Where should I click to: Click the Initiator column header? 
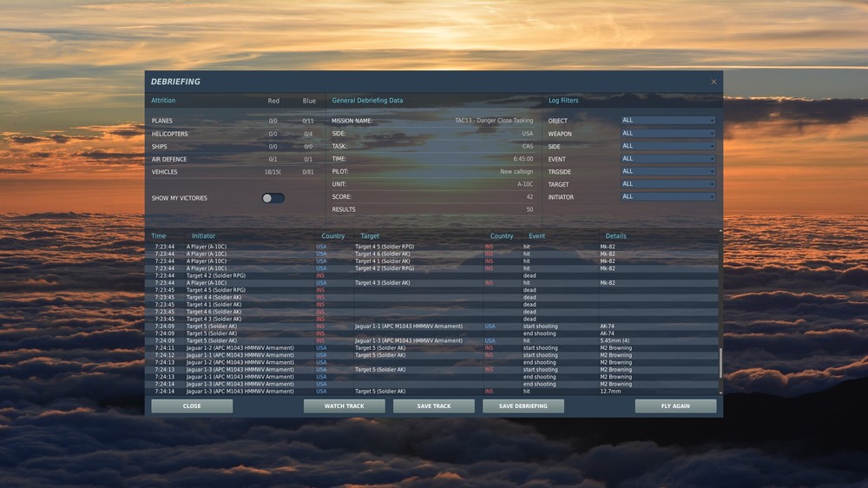click(203, 236)
